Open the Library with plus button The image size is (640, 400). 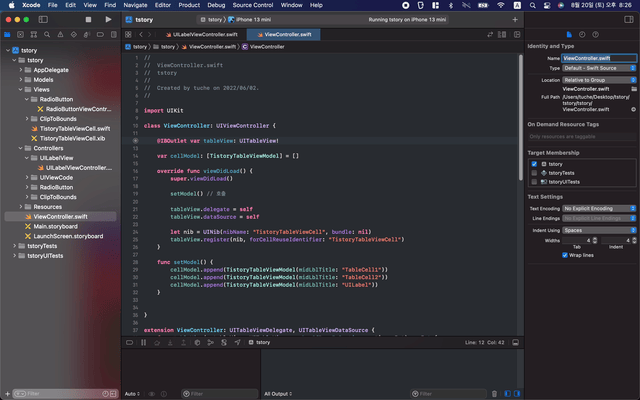[515, 20]
